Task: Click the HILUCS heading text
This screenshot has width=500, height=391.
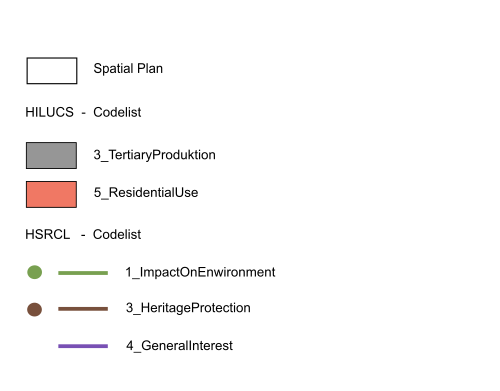Action: point(50,112)
